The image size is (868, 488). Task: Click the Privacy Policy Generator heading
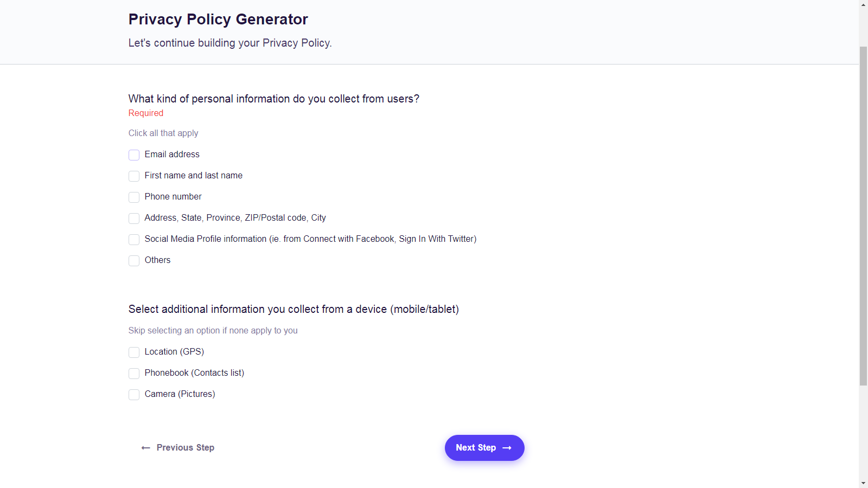click(218, 20)
